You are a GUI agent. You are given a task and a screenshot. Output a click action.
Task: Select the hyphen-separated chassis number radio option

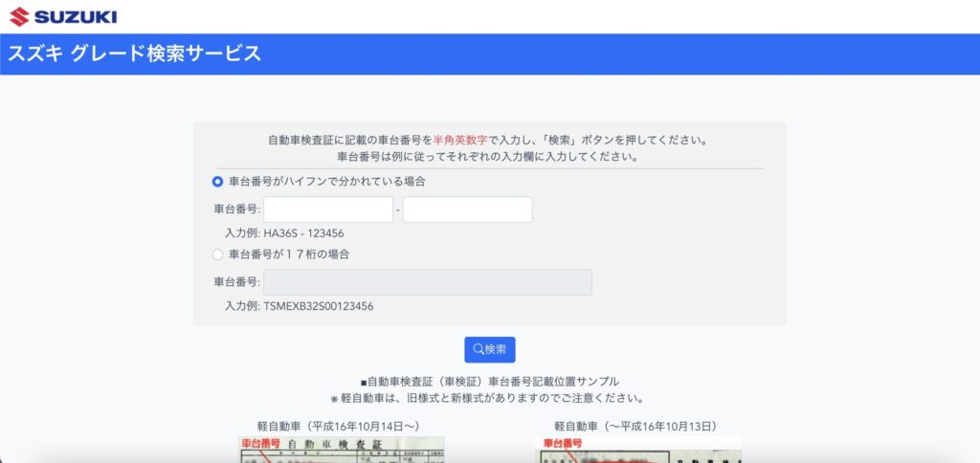(x=217, y=182)
